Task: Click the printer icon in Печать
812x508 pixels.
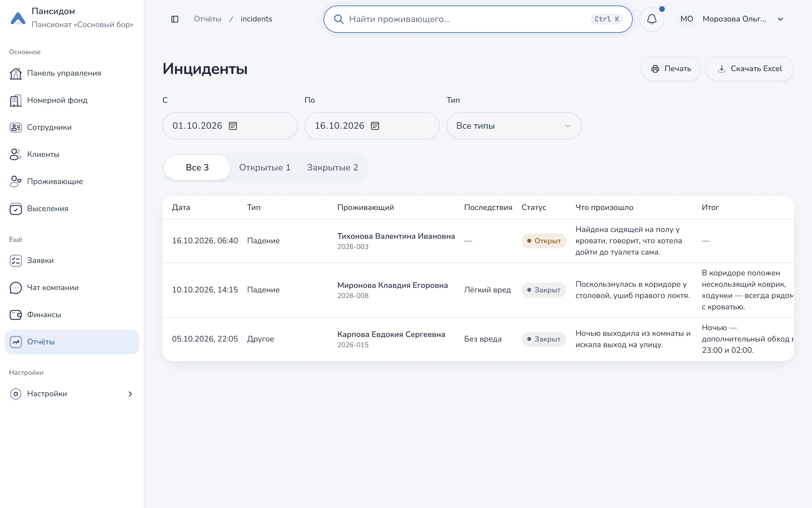Action: [x=655, y=69]
